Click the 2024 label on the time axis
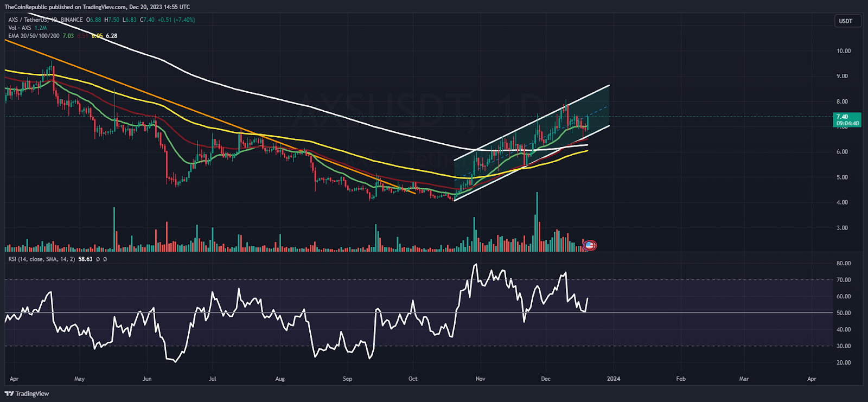This screenshot has height=402, width=868. [614, 379]
